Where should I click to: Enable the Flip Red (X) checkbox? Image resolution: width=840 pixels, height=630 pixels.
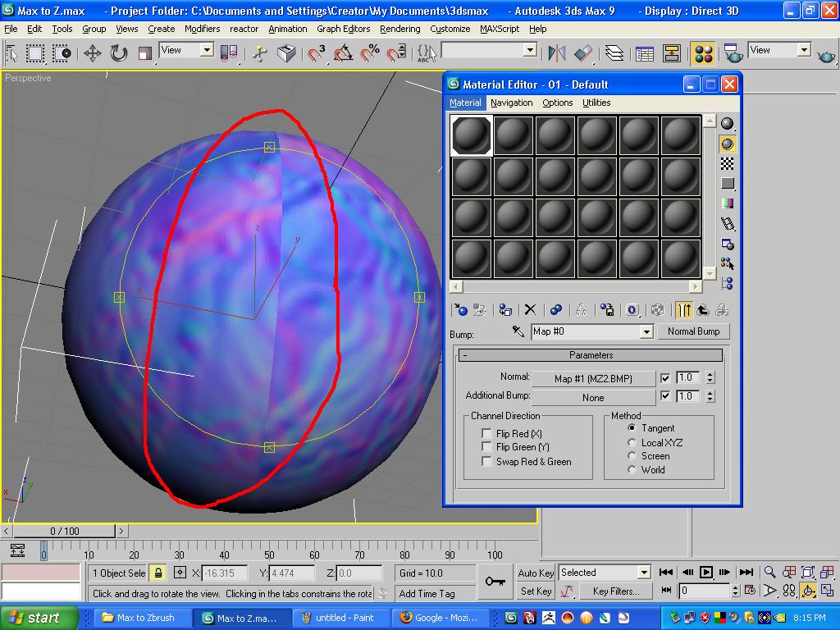tap(487, 433)
